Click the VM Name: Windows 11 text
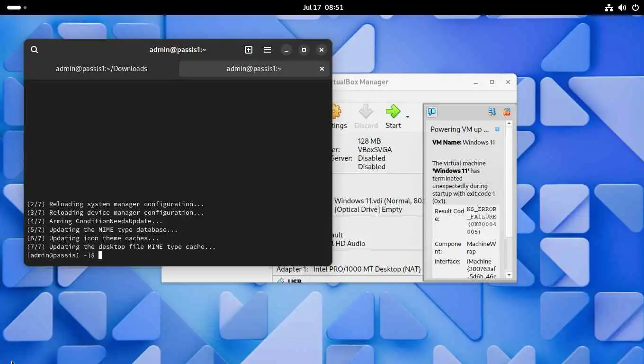Viewport: 644px width, 364px height. [x=464, y=142]
